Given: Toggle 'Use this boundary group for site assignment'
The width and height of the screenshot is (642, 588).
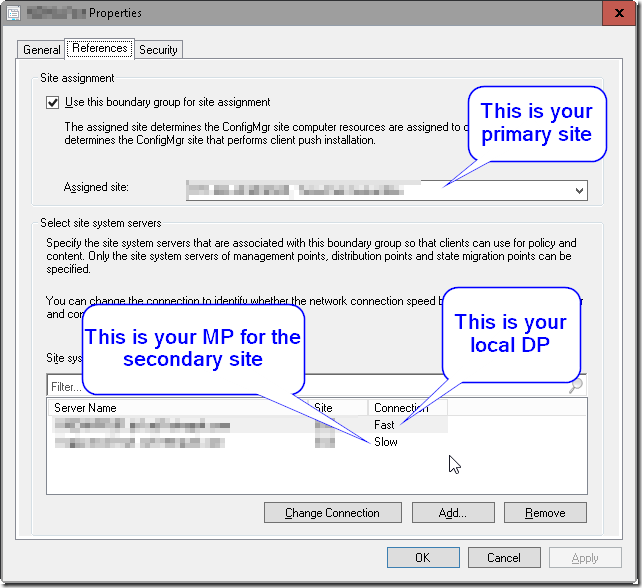Looking at the screenshot, I should pos(52,102).
